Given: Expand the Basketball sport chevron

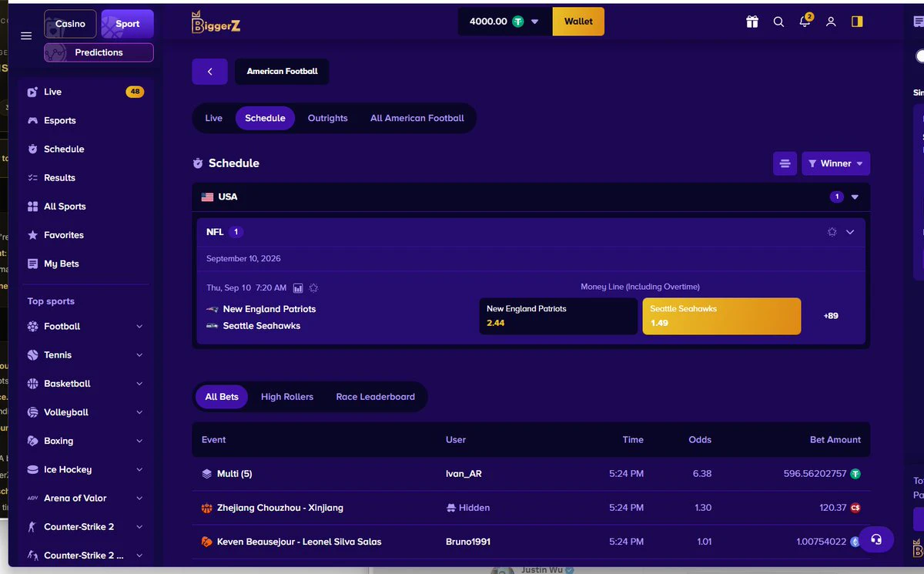Looking at the screenshot, I should 139,384.
